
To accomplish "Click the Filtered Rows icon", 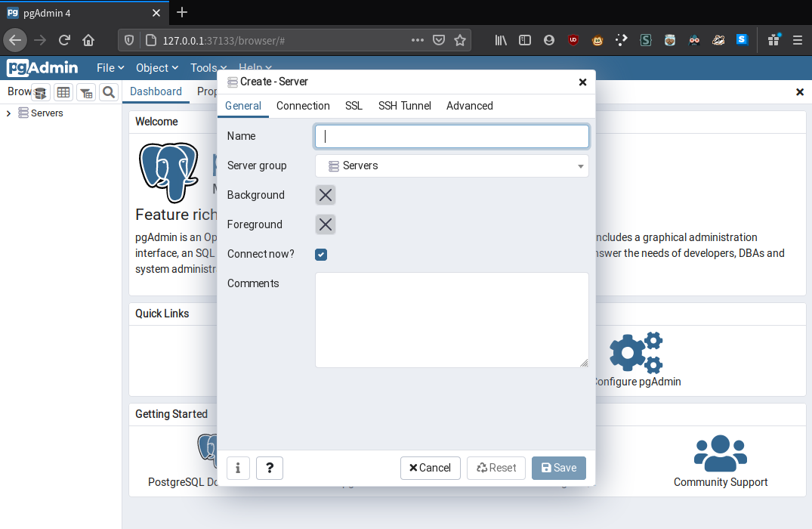I will 86,93.
